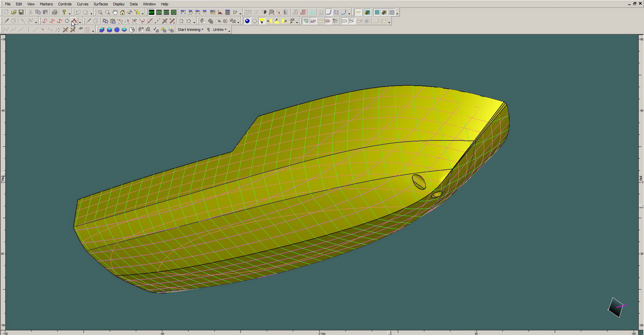
Task: Toggle sections contours display icon
Action: click(306, 21)
